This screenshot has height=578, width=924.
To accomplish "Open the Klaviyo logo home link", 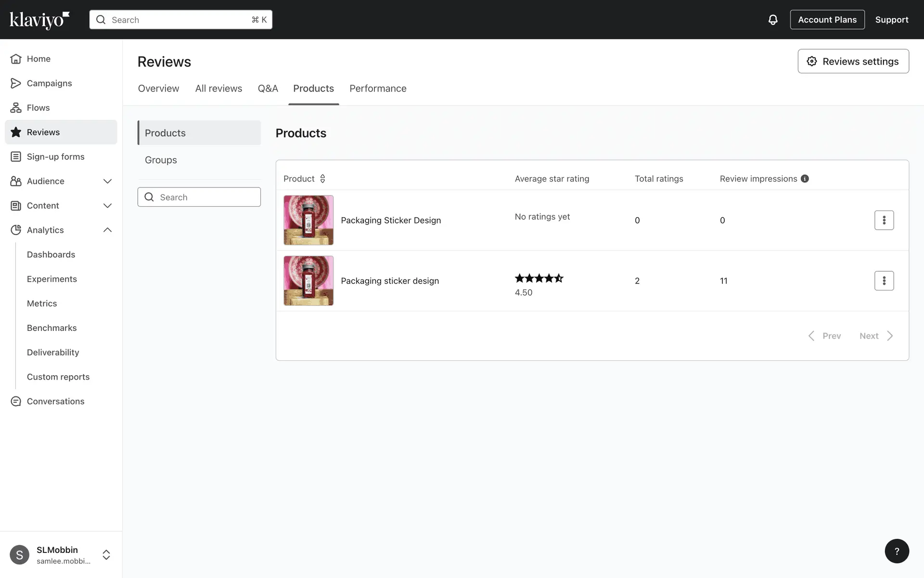I will (x=39, y=20).
